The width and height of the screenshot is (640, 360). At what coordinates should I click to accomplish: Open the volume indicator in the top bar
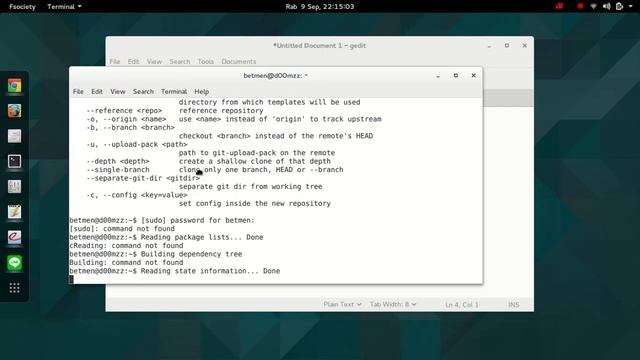(607, 7)
